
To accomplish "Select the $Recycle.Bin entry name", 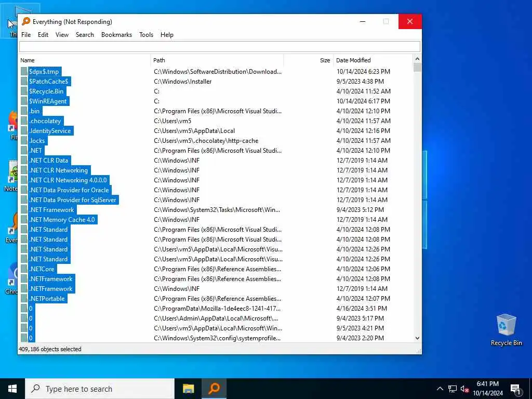I will click(46, 91).
